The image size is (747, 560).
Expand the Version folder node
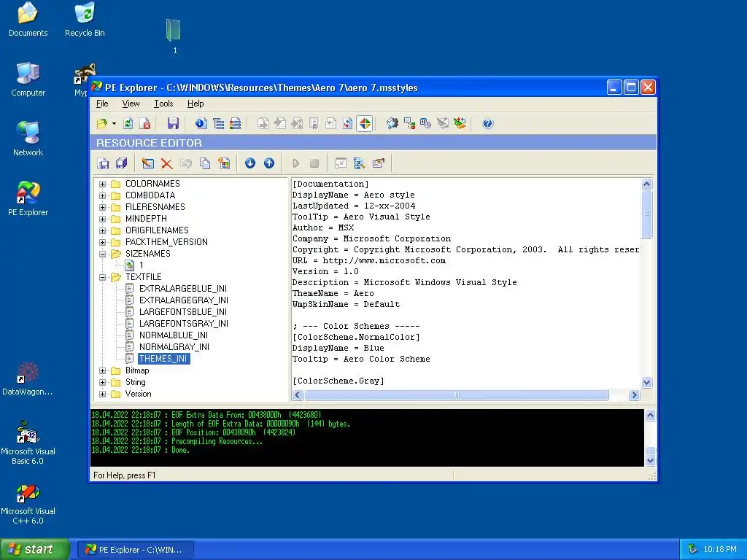coord(102,394)
